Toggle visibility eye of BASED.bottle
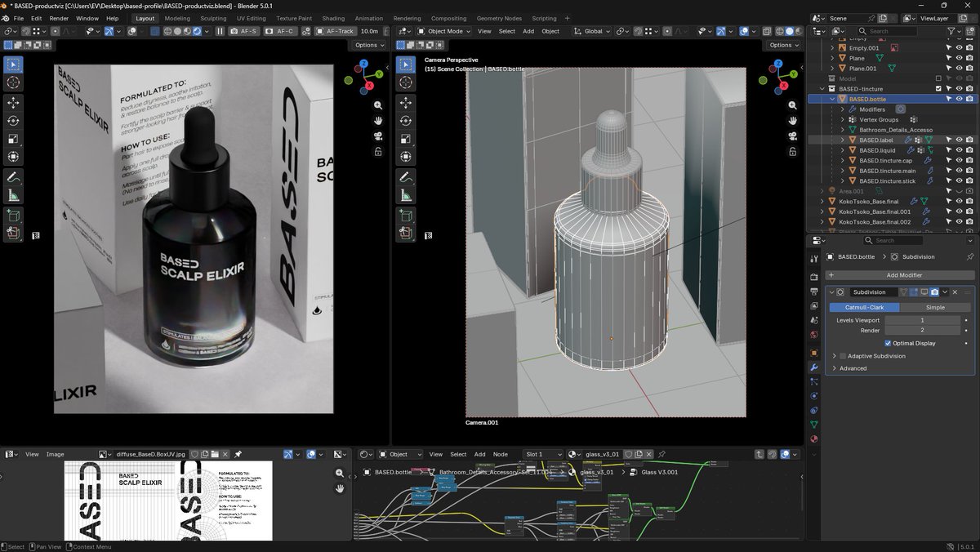 (x=959, y=99)
